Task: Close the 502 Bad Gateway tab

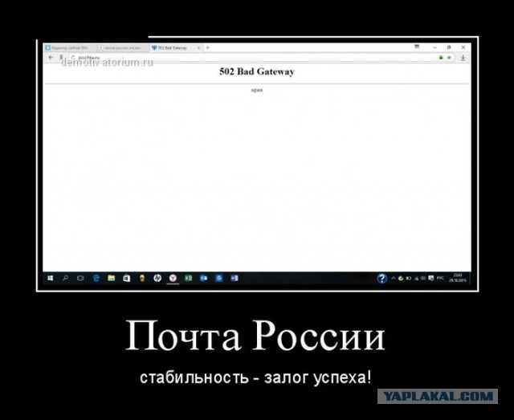Action: (x=198, y=48)
